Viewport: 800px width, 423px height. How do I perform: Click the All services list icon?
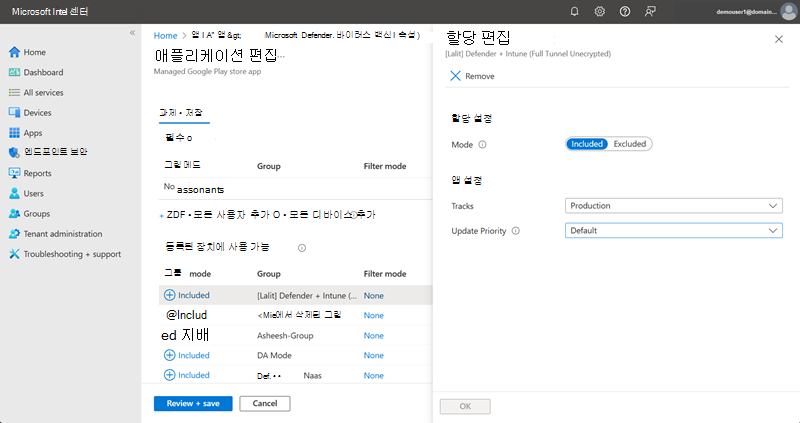[14, 92]
